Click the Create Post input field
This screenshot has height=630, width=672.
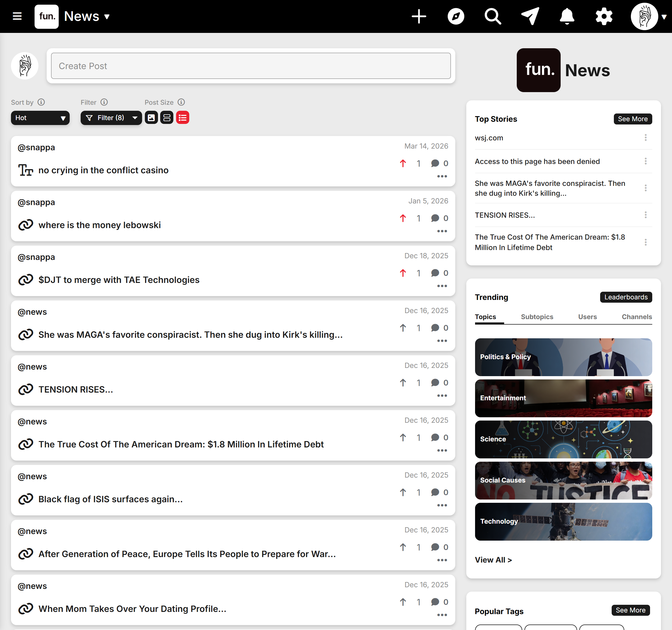[250, 66]
